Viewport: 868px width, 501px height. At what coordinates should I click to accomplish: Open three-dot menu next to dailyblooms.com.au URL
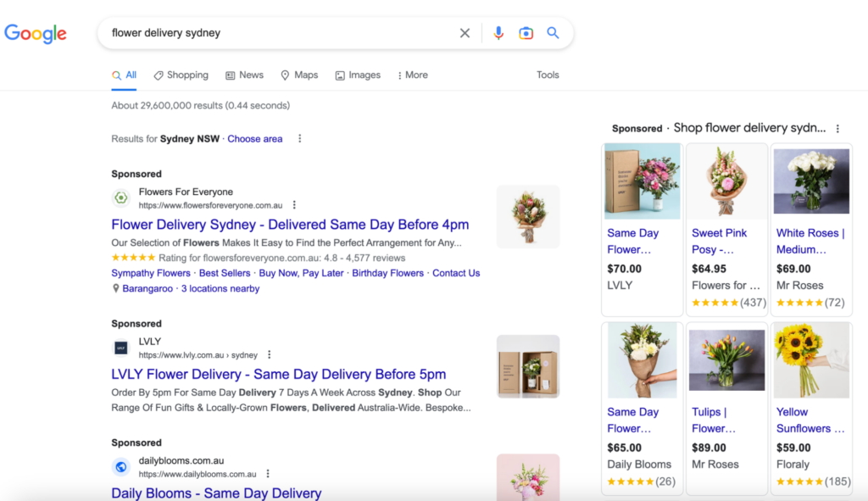[268, 474]
